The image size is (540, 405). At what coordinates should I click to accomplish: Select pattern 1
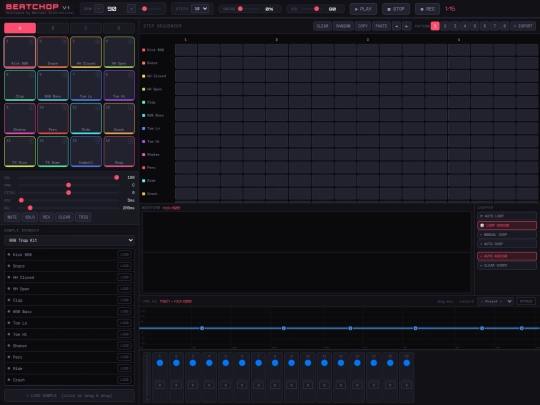(x=435, y=26)
